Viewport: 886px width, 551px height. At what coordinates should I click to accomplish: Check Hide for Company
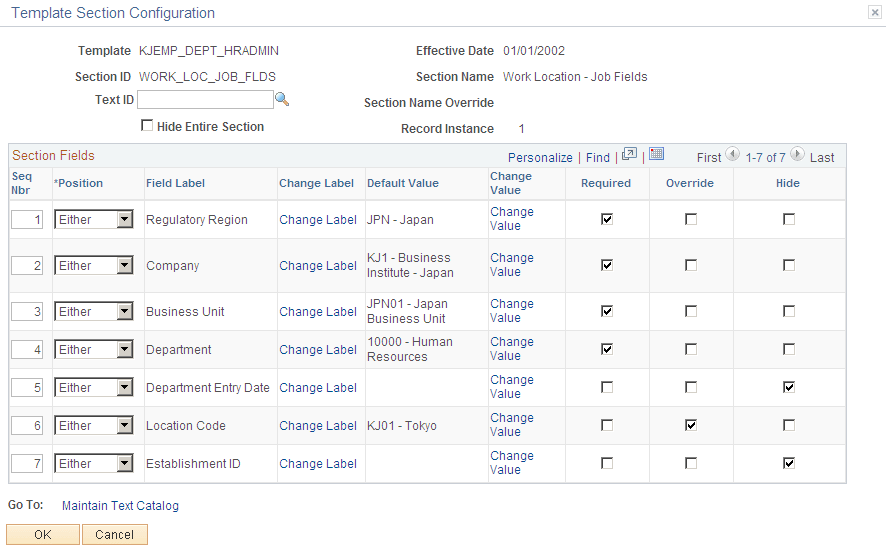(x=789, y=265)
